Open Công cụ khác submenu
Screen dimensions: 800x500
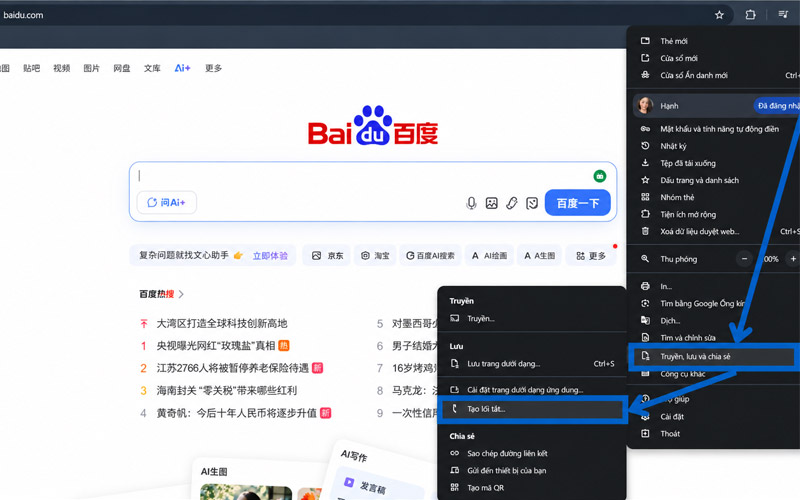coord(713,374)
